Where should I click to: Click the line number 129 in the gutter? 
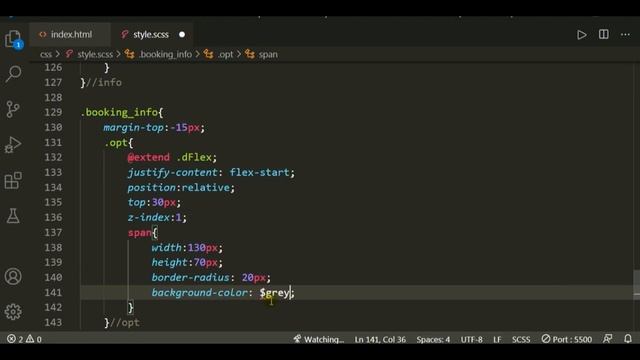click(x=53, y=112)
